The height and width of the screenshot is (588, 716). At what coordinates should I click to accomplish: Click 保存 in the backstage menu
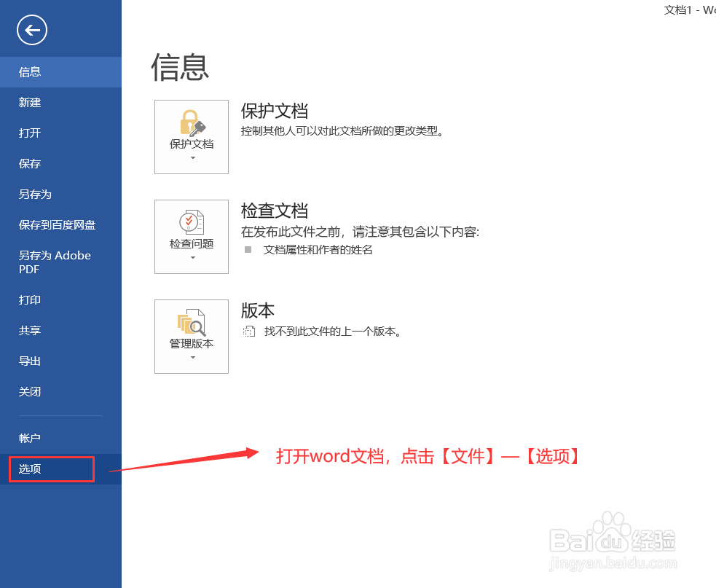(x=60, y=163)
